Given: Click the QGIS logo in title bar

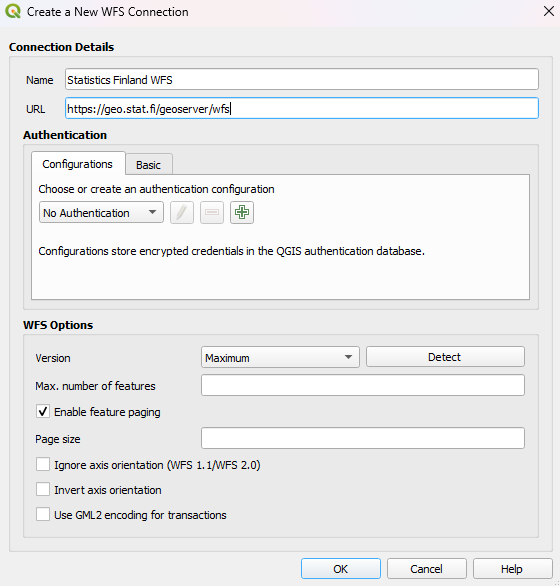Looking at the screenshot, I should click(13, 12).
